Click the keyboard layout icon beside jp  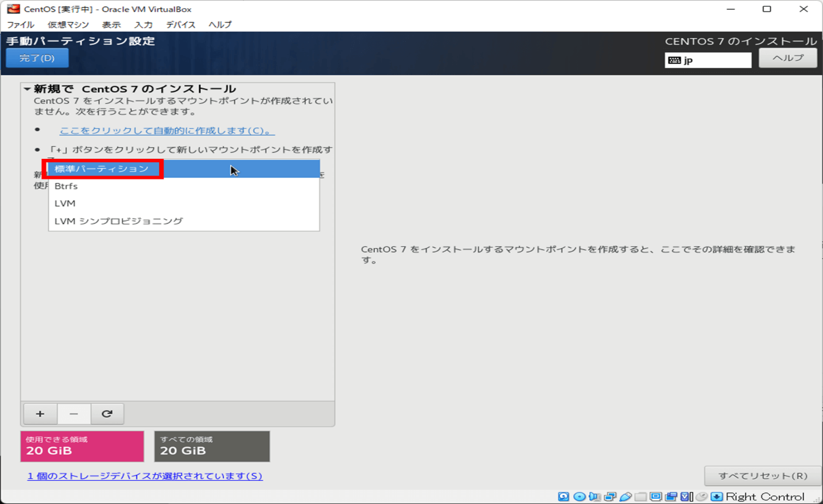[674, 60]
